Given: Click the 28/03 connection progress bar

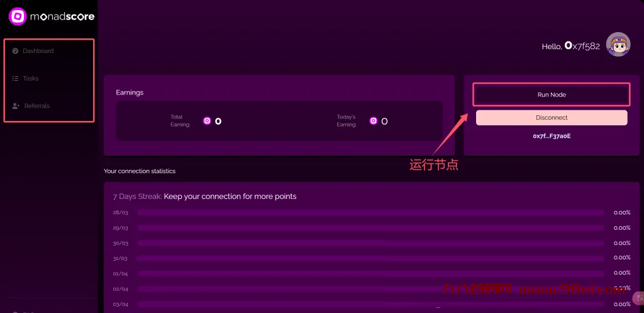Looking at the screenshot, I should point(370,213).
